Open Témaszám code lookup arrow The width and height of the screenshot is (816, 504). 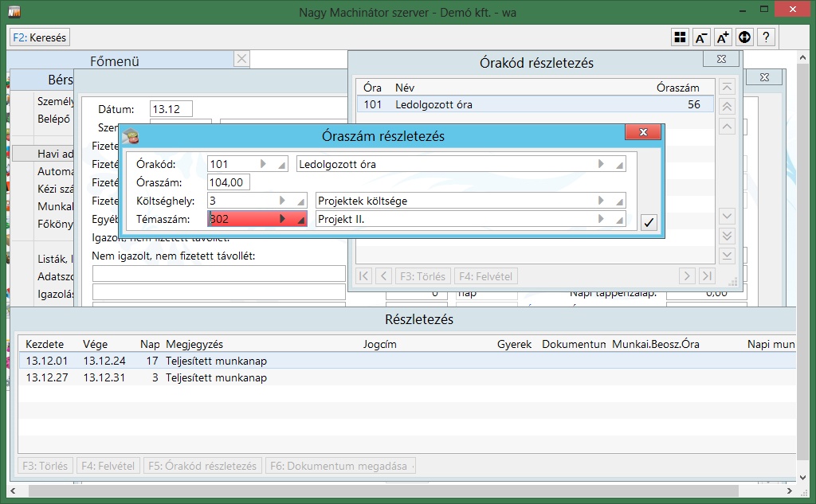[282, 219]
